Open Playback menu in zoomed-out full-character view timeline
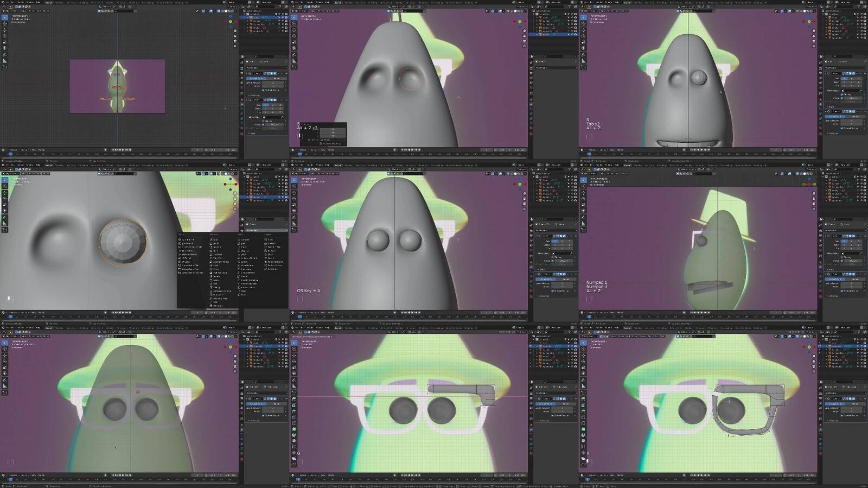868x488 pixels. point(12,150)
